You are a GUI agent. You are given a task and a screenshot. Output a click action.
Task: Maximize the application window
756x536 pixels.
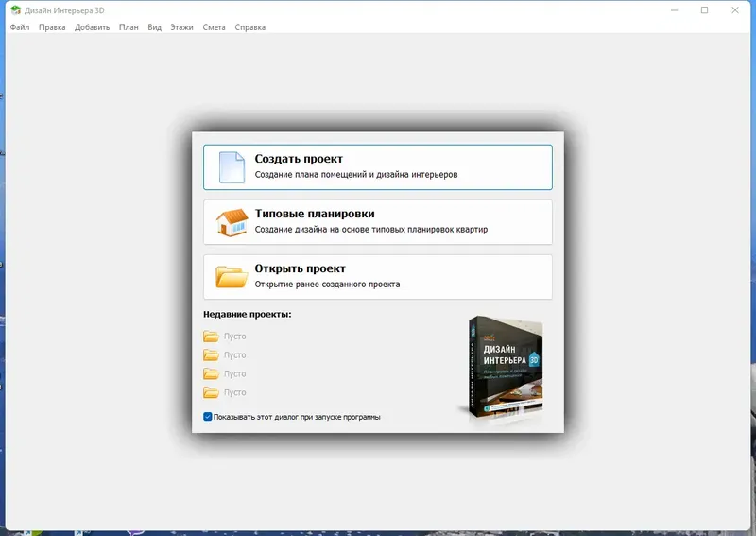pyautogui.click(x=704, y=10)
